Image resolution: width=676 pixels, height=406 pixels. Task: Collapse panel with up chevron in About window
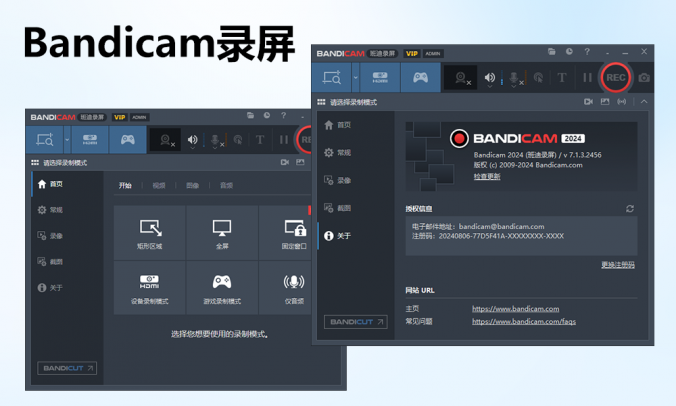644,102
